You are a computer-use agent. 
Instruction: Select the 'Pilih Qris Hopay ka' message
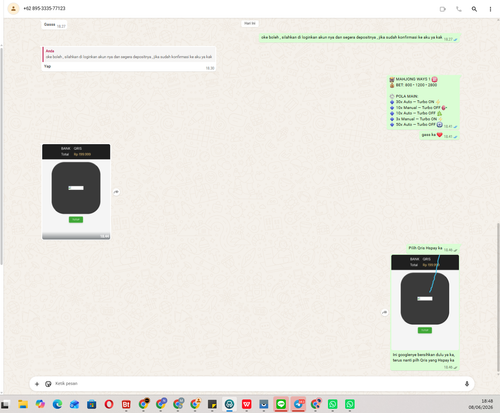[433, 249]
